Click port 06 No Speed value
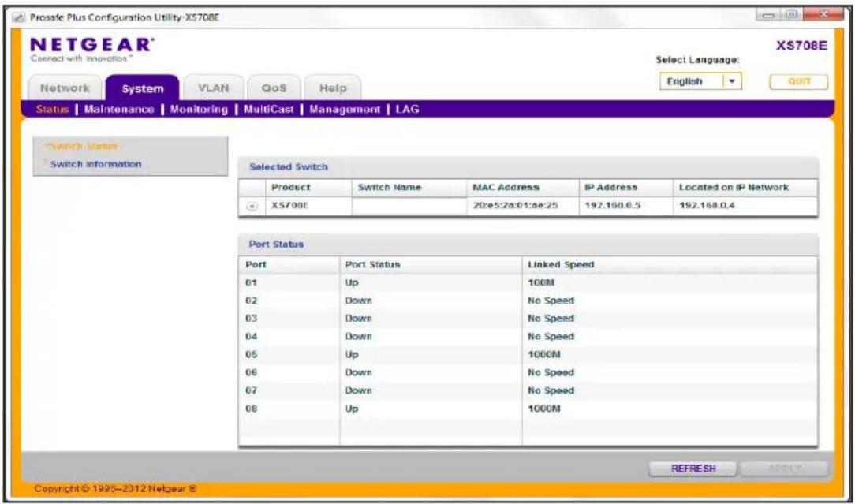The width and height of the screenshot is (855, 504). click(x=551, y=372)
